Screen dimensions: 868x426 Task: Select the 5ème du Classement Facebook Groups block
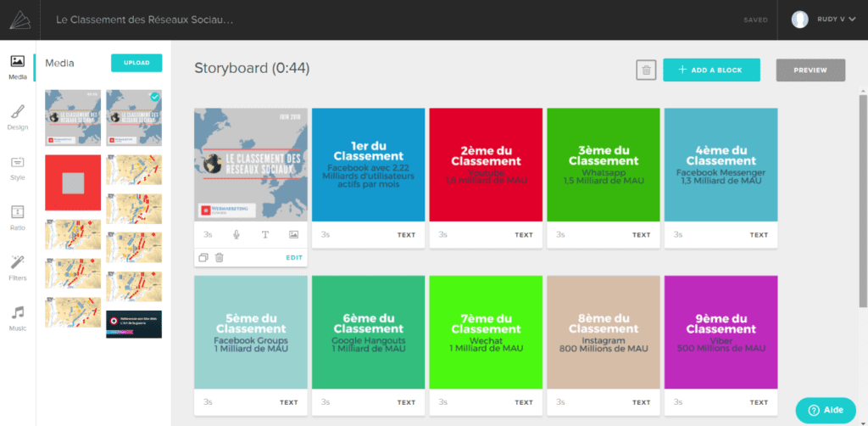coord(251,333)
